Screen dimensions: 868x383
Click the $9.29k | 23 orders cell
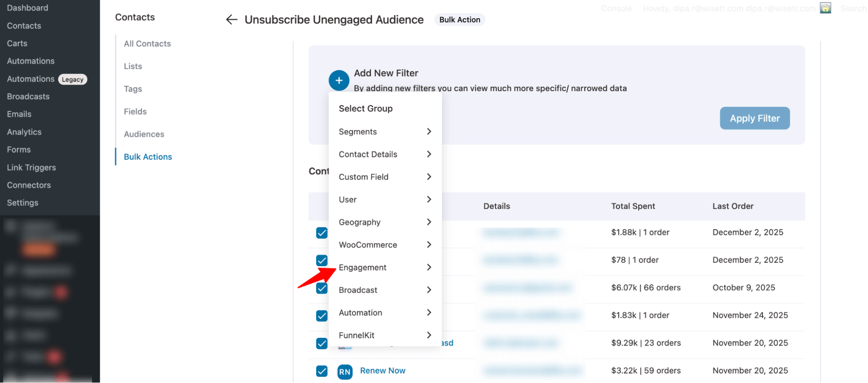(646, 343)
